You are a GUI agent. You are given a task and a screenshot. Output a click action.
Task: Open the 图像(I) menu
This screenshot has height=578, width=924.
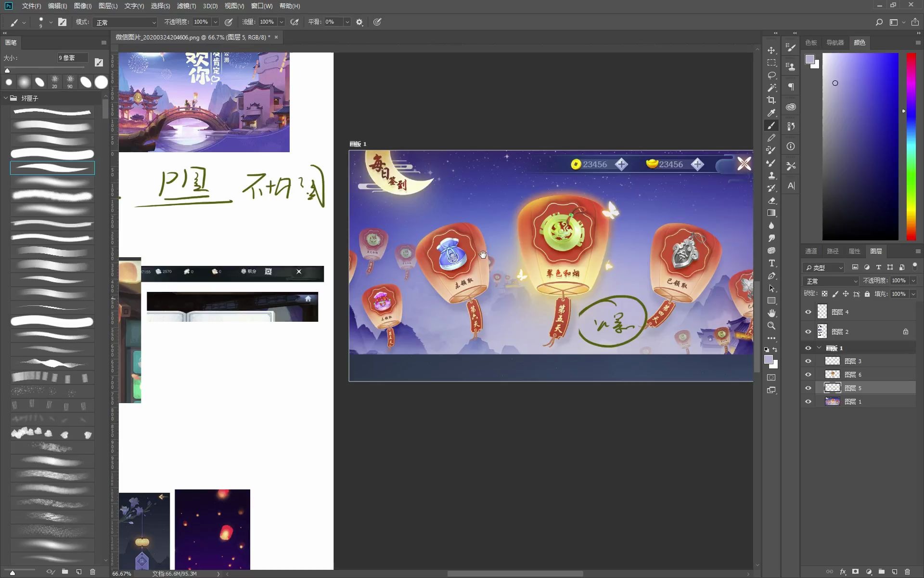[83, 6]
